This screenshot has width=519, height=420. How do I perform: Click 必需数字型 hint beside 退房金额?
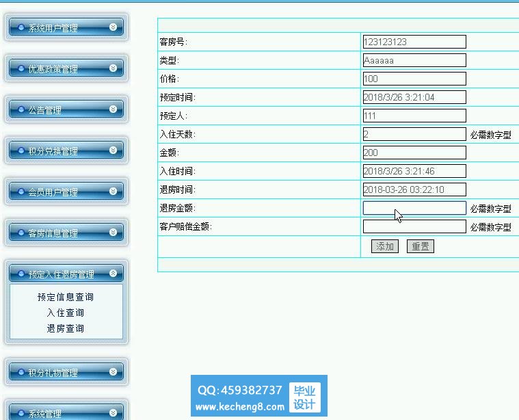point(490,209)
